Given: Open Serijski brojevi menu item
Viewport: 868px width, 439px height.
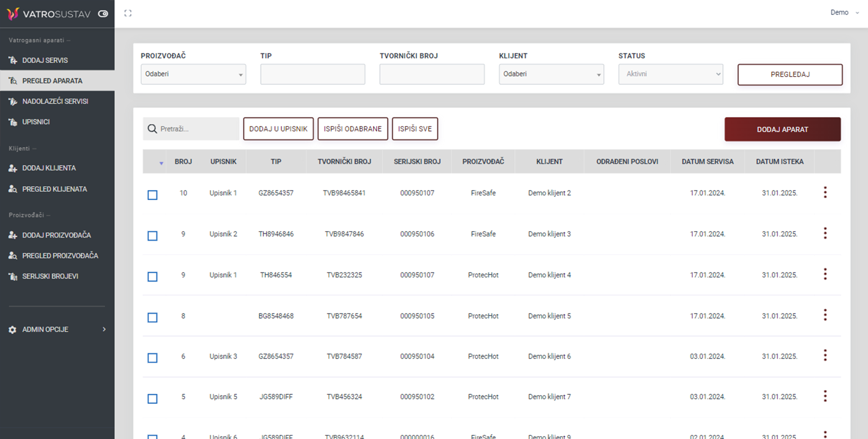Looking at the screenshot, I should point(50,277).
